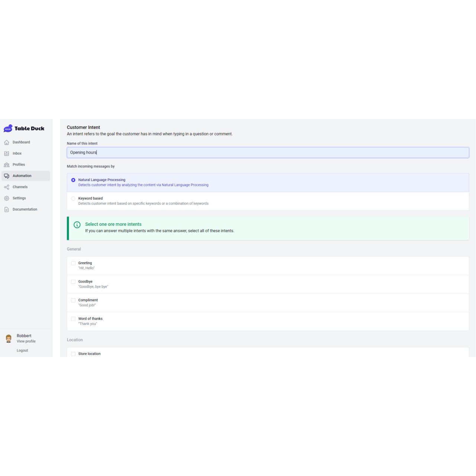Select Keyword based matching radio option
Viewport: 476px width, 476px height.
[73, 199]
